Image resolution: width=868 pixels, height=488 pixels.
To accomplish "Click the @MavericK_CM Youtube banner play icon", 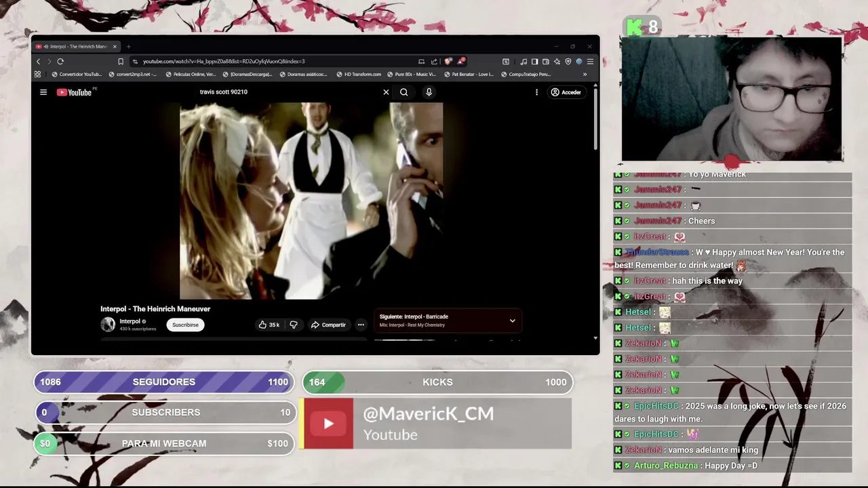I will coord(328,424).
